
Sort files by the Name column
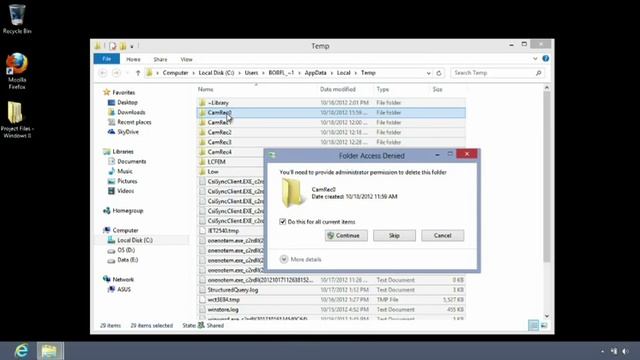coord(206,89)
